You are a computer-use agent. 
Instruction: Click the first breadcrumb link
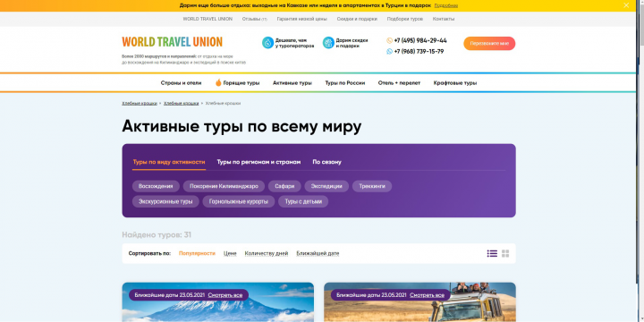[140, 104]
